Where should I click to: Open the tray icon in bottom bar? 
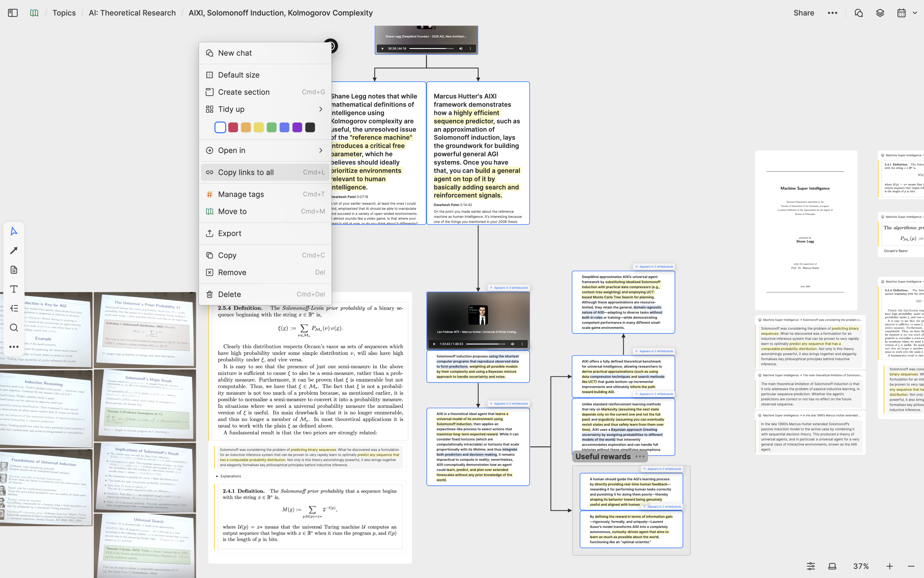pyautogui.click(x=832, y=566)
